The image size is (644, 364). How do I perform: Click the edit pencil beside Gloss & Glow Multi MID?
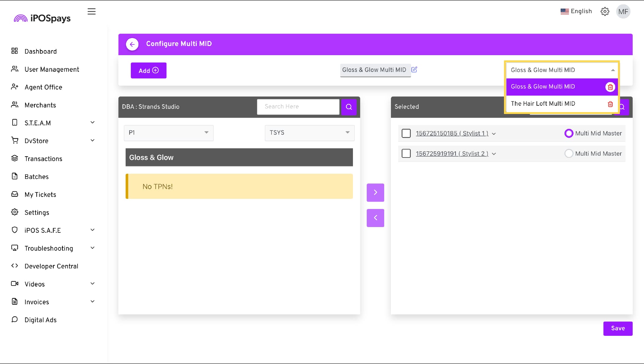coord(414,70)
